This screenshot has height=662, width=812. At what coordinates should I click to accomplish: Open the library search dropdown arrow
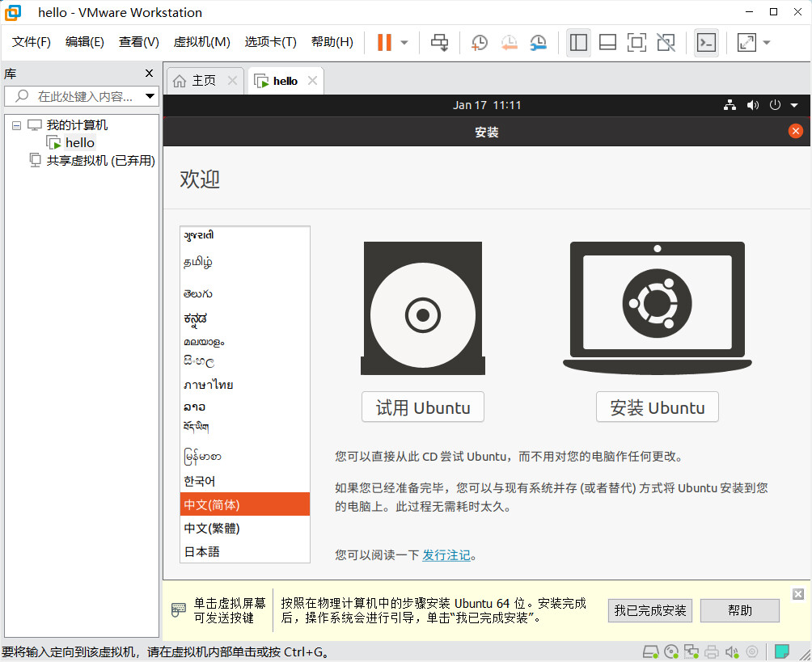[150, 96]
